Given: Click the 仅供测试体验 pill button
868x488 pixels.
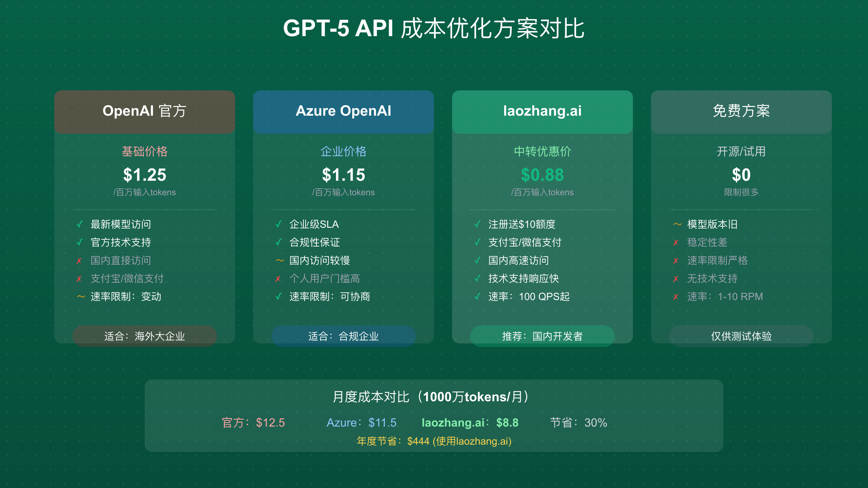Looking at the screenshot, I should [x=741, y=336].
